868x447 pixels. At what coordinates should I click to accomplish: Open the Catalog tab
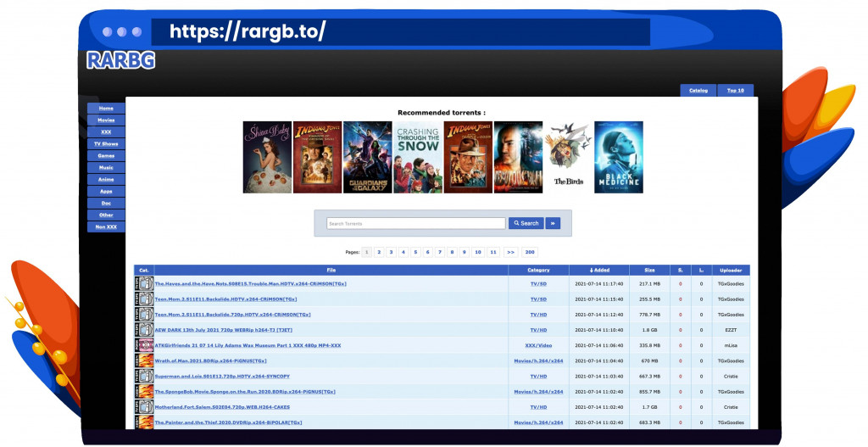coord(698,90)
